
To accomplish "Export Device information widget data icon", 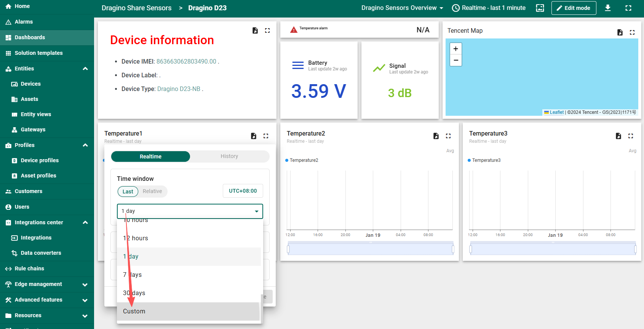I will click(x=255, y=30).
